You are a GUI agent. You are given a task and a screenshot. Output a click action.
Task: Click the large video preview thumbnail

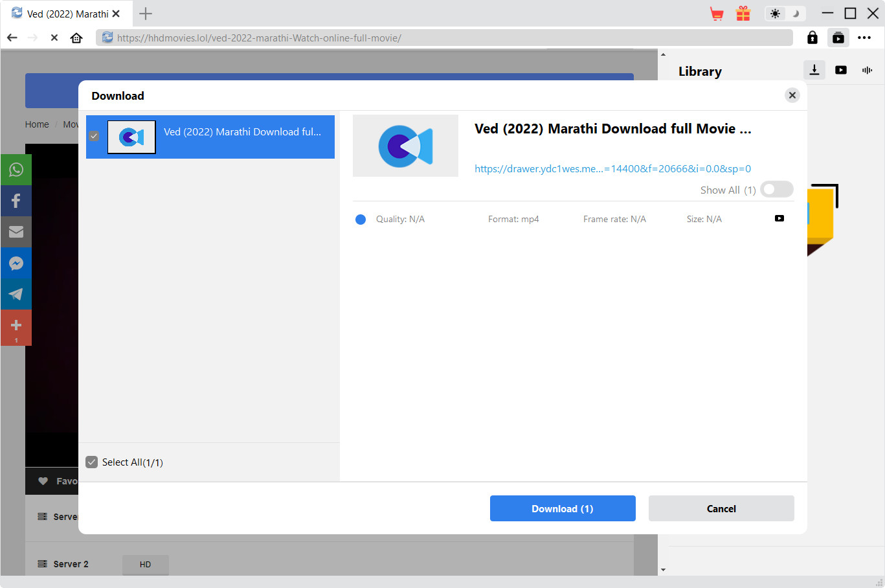[x=405, y=146]
